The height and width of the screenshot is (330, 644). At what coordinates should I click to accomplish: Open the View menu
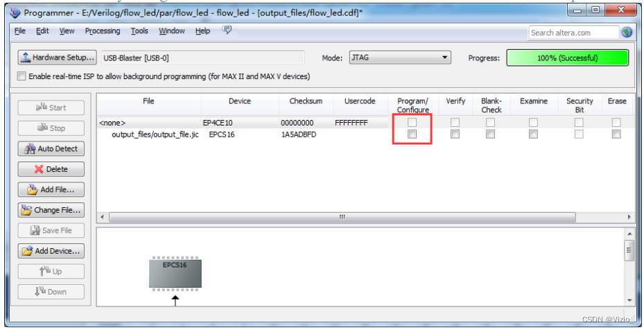67,31
